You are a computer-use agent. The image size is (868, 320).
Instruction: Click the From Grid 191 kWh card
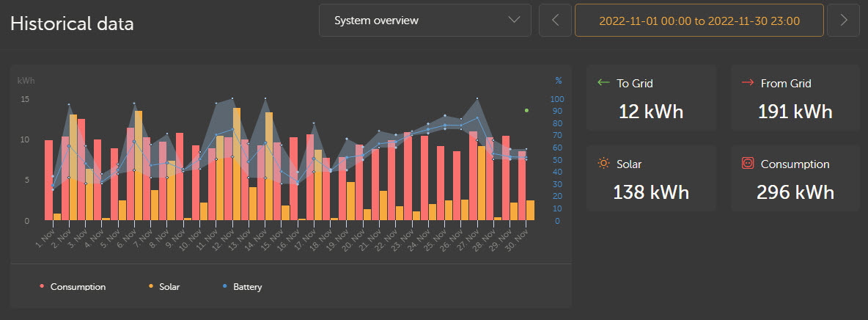(795, 98)
